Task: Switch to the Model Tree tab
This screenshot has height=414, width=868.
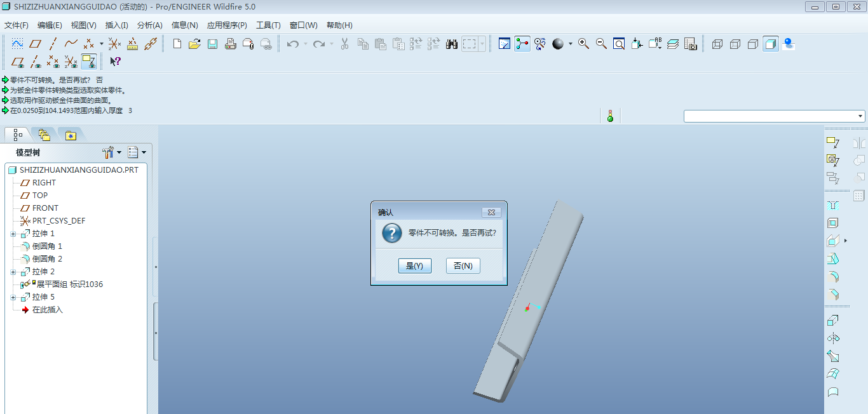Action: (17, 135)
